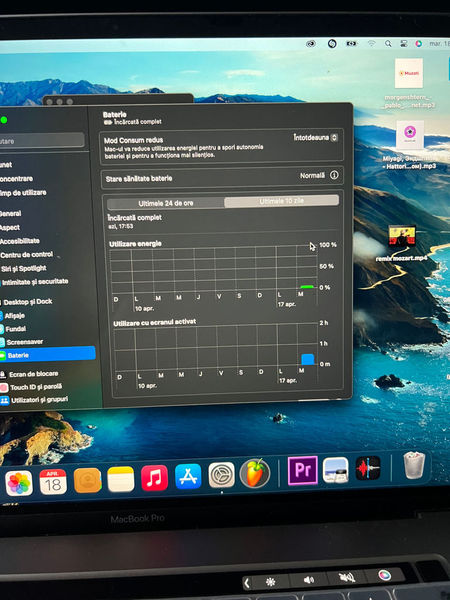The image size is (450, 600).
Task: Click the Stare sănătate baterie label
Action: click(139, 179)
